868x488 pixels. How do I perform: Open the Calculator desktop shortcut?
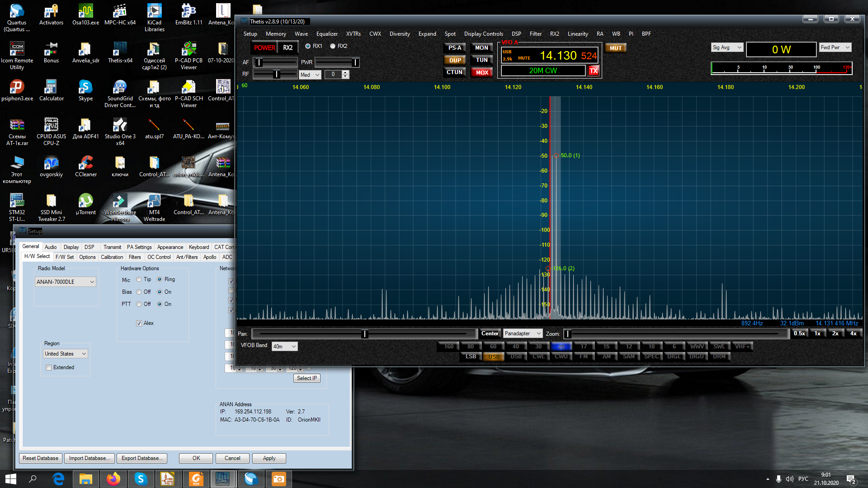click(x=51, y=90)
